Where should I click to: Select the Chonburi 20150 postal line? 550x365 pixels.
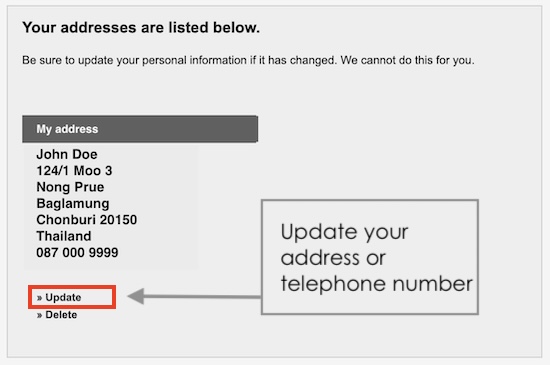(x=87, y=220)
